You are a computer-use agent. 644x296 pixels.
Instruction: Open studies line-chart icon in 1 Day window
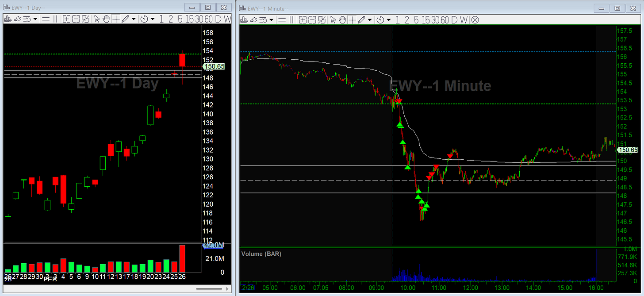[17, 19]
